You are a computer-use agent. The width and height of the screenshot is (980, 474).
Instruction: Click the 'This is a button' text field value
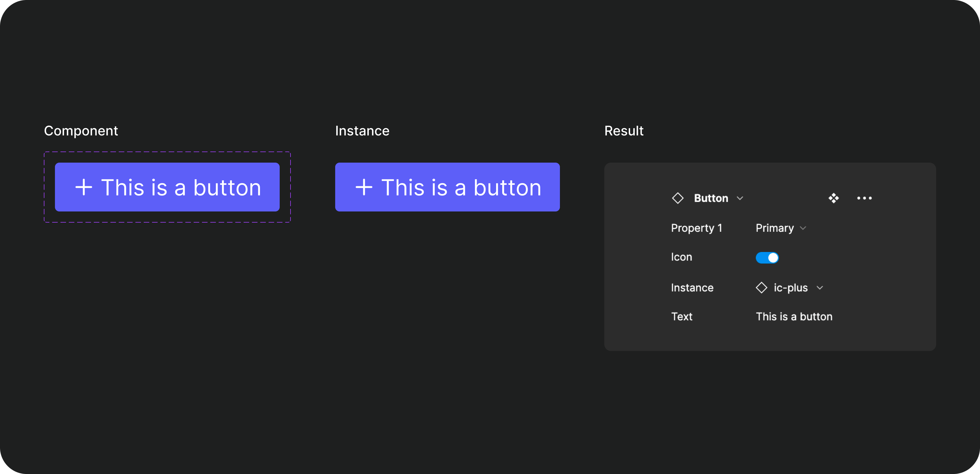pyautogui.click(x=794, y=316)
